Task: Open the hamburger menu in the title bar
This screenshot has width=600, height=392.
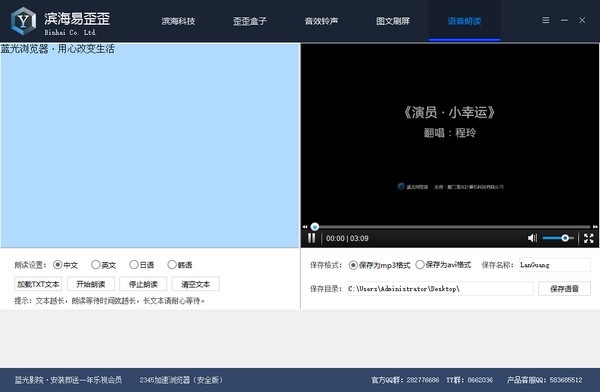Action: [546, 20]
